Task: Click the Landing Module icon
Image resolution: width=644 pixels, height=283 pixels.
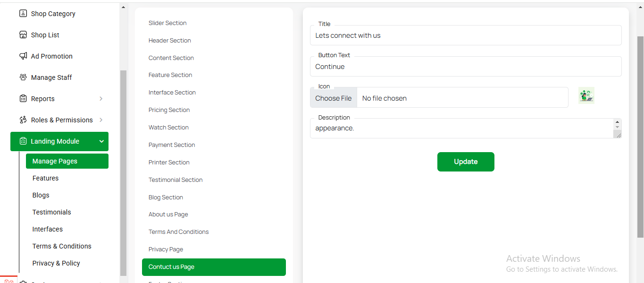Action: click(x=23, y=141)
